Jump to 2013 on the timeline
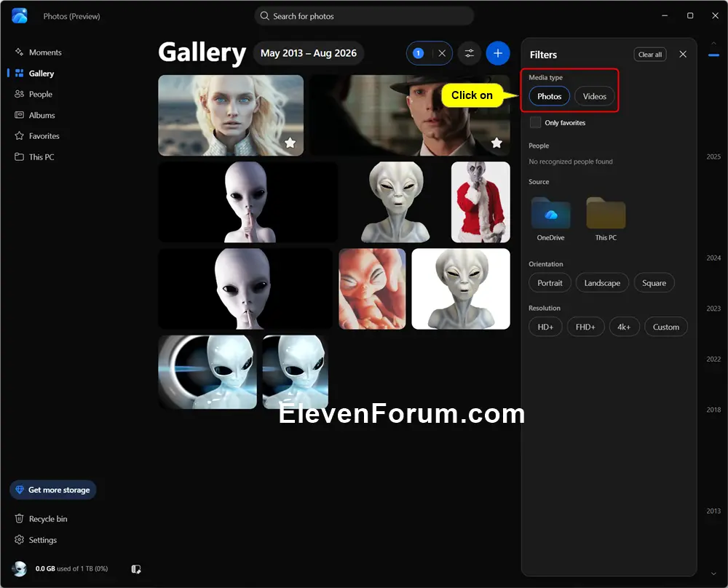This screenshot has height=588, width=728. pos(713,510)
